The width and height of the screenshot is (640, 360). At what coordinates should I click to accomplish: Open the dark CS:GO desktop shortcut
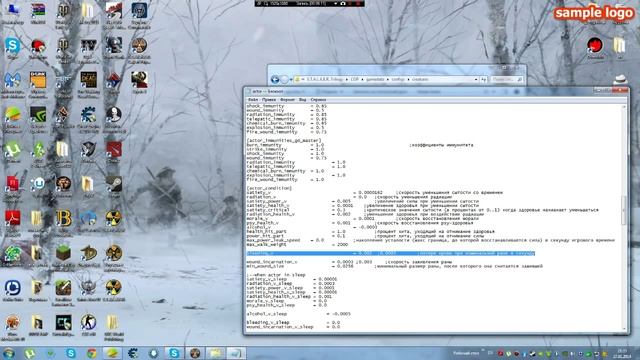[63, 322]
